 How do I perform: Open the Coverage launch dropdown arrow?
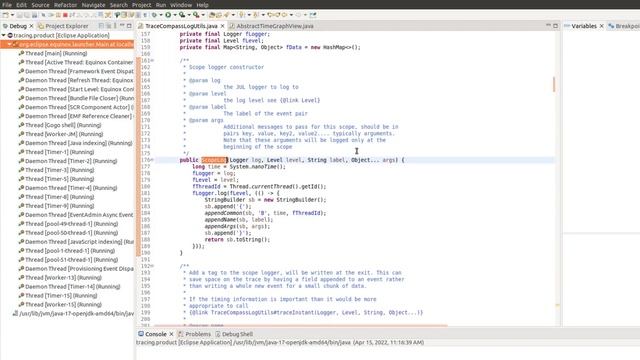coord(189,15)
